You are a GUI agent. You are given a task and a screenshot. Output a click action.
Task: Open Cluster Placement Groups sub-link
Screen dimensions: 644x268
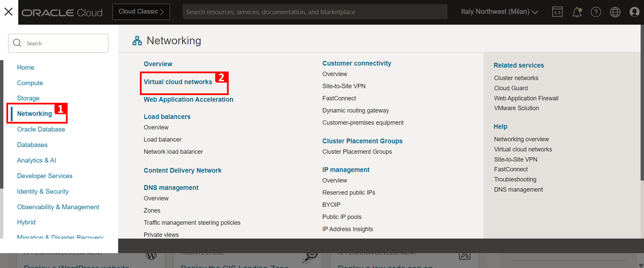tap(357, 152)
